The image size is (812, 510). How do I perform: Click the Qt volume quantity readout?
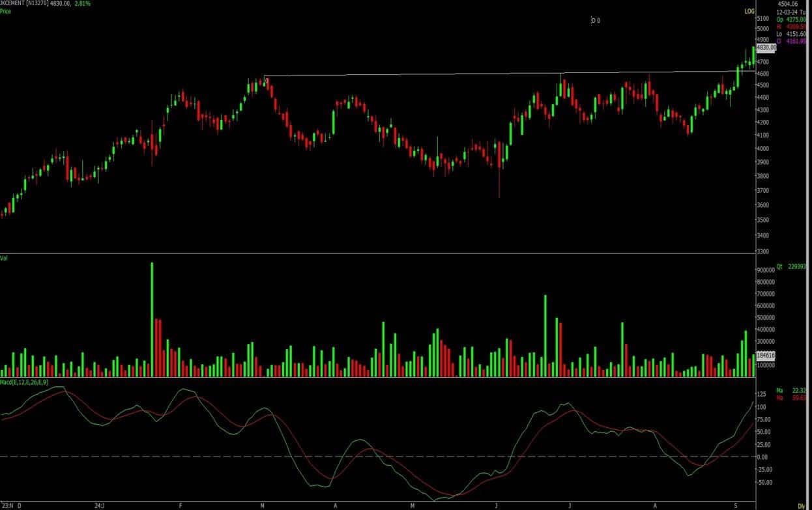792,266
